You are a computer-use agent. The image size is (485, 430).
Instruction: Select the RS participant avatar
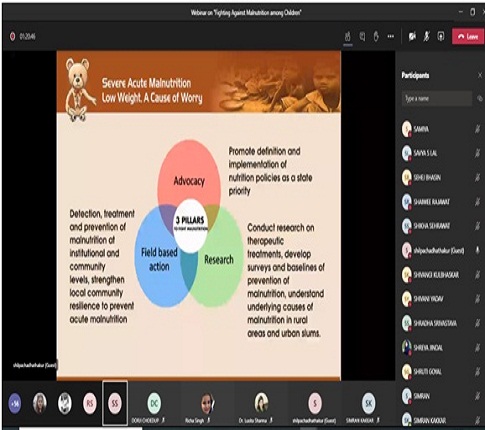point(90,403)
